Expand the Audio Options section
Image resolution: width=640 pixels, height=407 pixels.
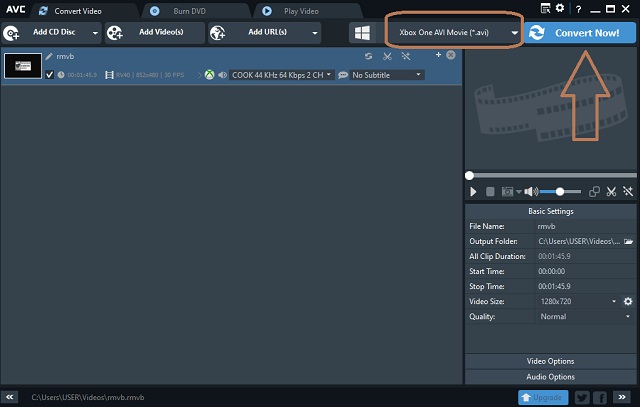point(551,377)
